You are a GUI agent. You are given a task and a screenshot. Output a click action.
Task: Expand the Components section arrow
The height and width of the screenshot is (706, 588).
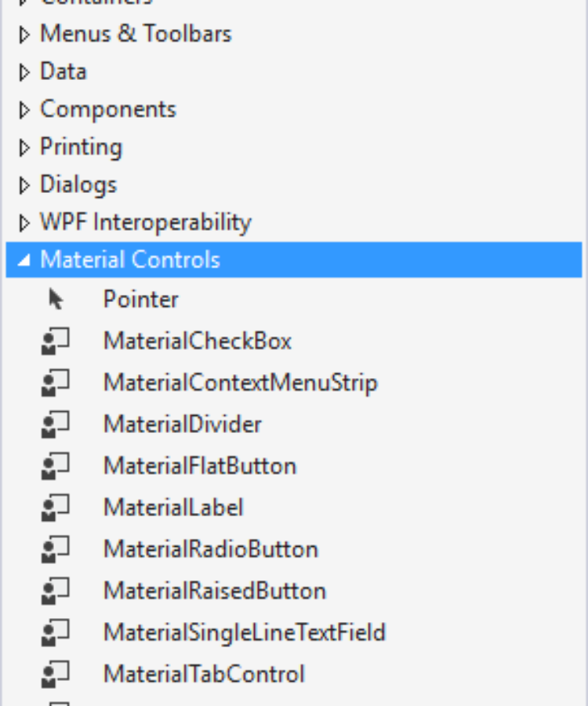pyautogui.click(x=24, y=110)
